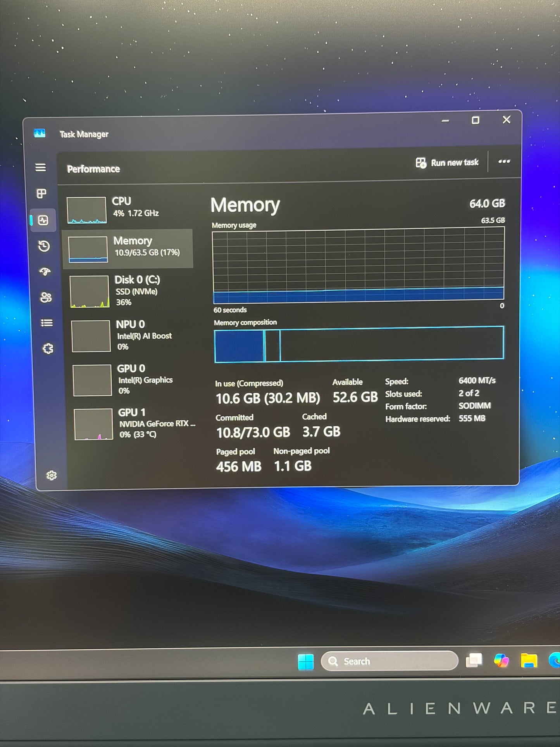
Task: Click the Form factor value SODIMM
Action: 475,406
